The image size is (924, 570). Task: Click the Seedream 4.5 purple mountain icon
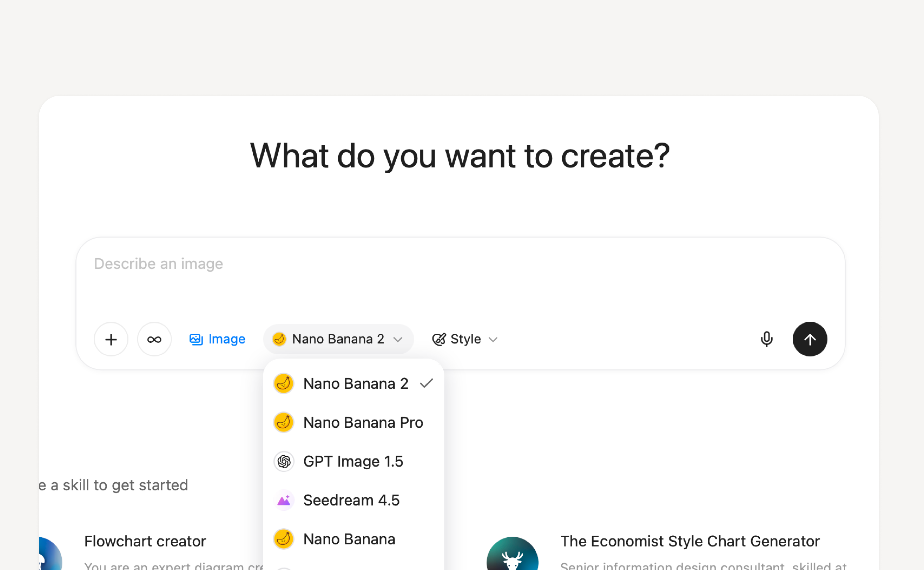[283, 500]
